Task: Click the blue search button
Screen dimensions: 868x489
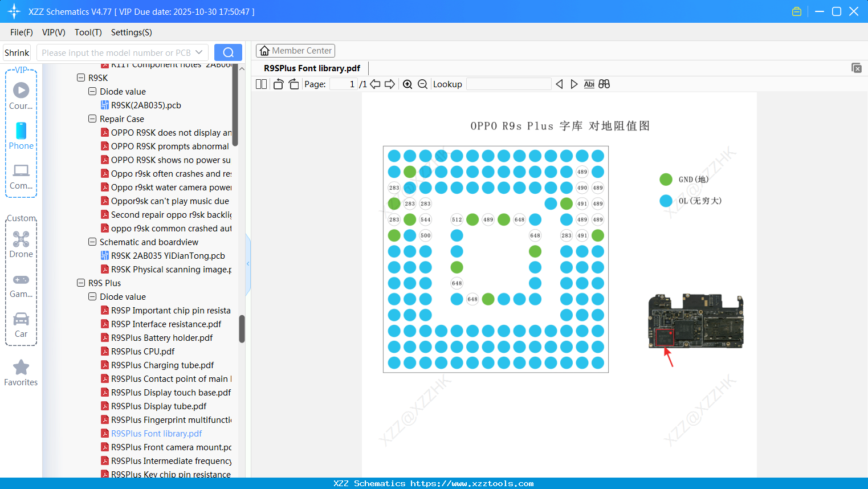Action: 228,52
